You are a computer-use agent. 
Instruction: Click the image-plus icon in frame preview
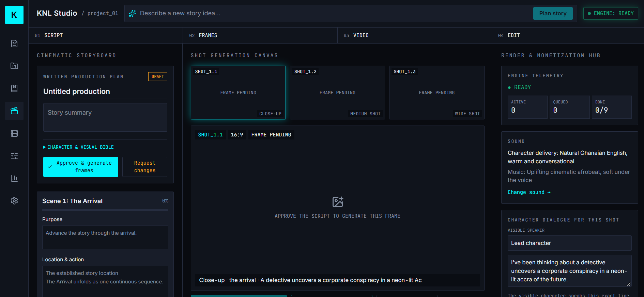click(x=338, y=202)
